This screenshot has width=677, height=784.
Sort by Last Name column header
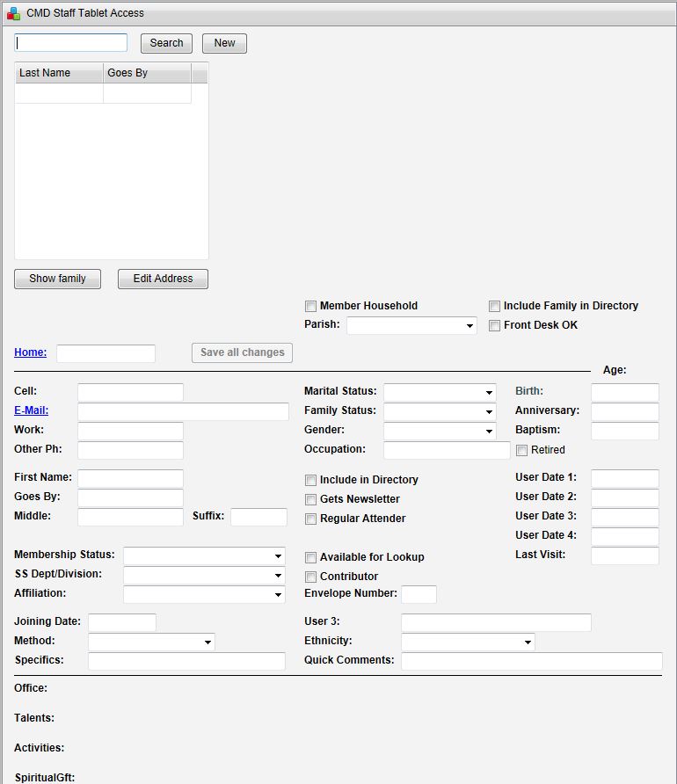click(59, 73)
